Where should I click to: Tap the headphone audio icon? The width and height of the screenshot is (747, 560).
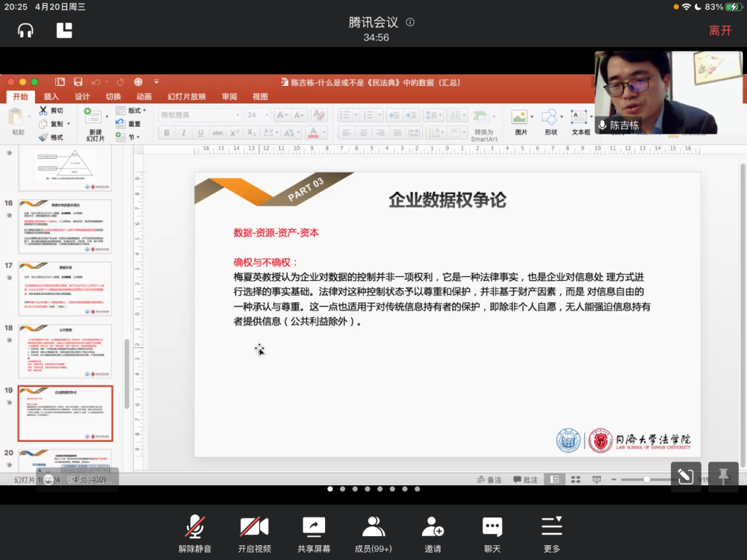tap(25, 31)
